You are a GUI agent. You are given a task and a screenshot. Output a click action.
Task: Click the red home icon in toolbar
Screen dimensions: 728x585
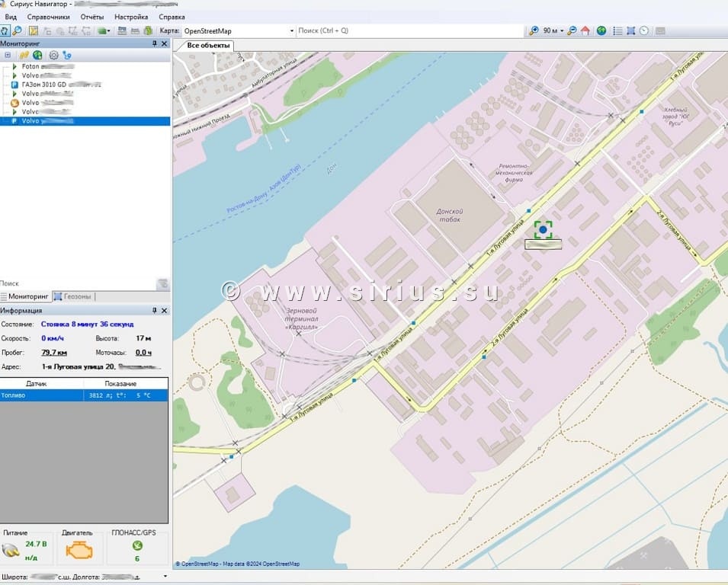coord(585,30)
